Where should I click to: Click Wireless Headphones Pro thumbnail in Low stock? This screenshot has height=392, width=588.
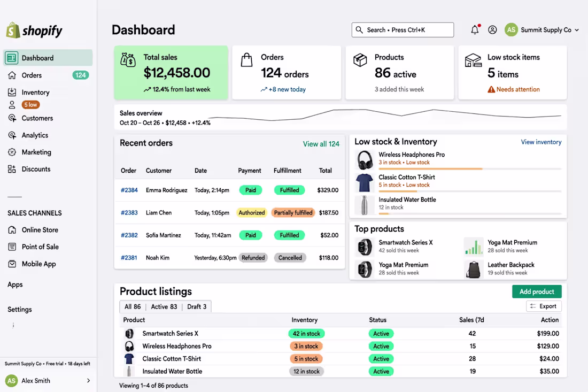click(x=365, y=159)
